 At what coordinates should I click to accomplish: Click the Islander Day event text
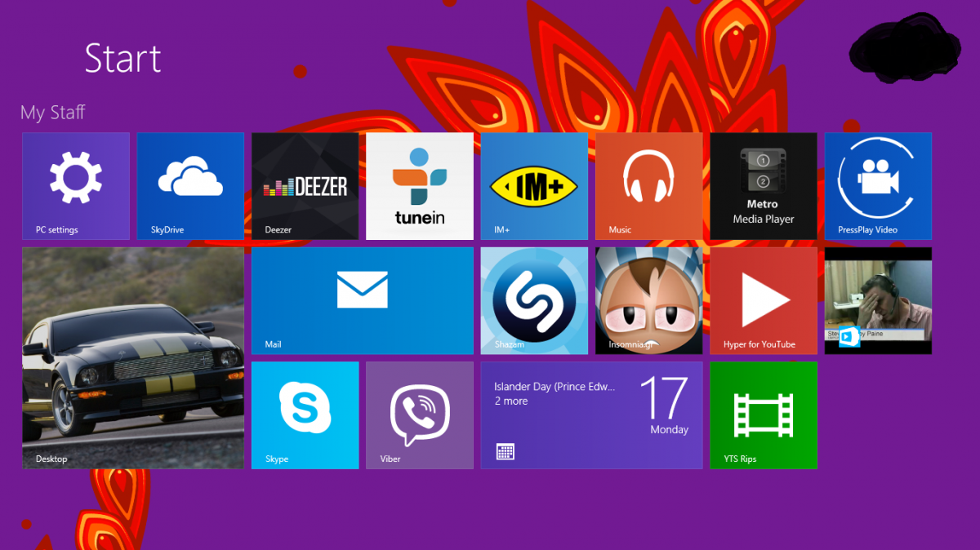555,387
